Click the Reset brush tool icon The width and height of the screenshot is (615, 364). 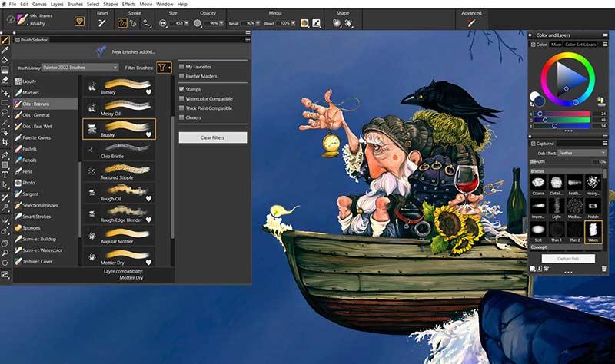point(102,23)
